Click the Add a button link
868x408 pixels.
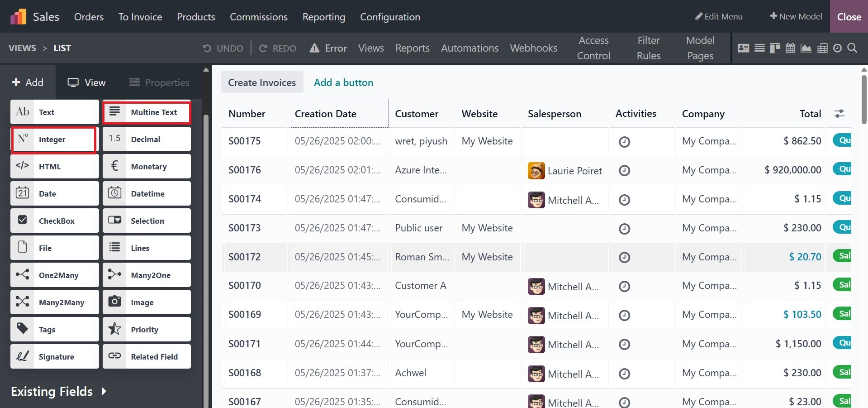[x=343, y=82]
